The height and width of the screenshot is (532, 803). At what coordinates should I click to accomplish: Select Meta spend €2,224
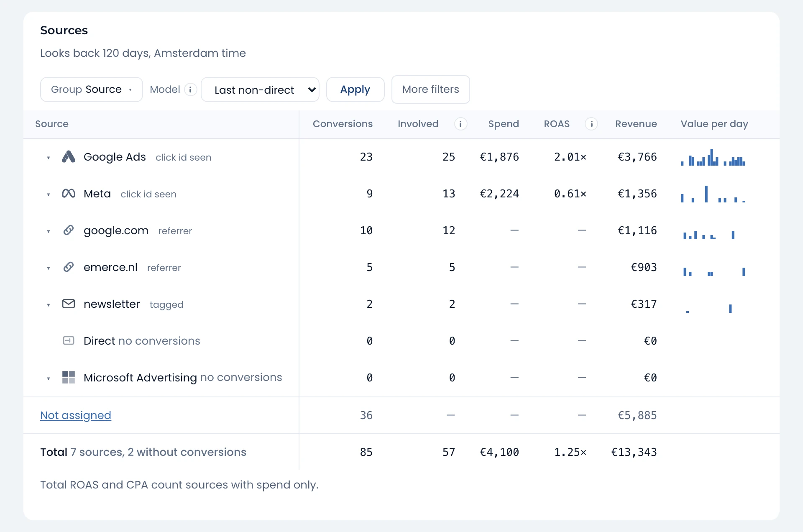(499, 194)
